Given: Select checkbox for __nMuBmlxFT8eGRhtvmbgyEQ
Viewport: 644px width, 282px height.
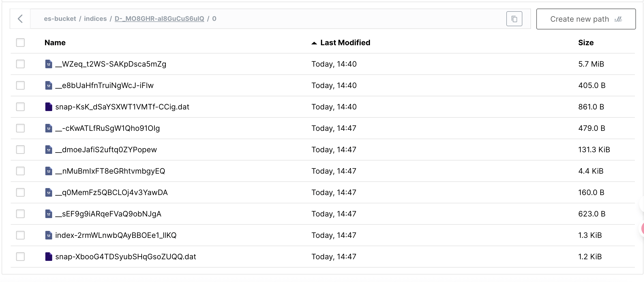Looking at the screenshot, I should coord(20,171).
